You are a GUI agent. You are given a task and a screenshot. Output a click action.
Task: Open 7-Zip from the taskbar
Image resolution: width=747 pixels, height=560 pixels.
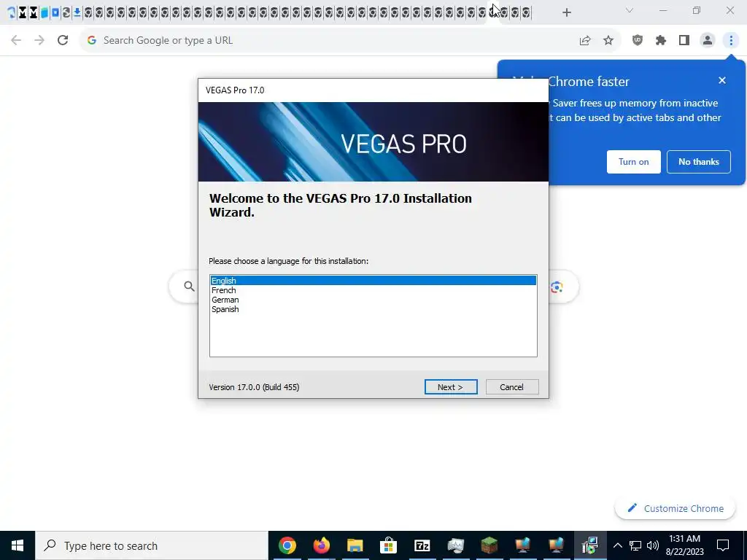(422, 545)
